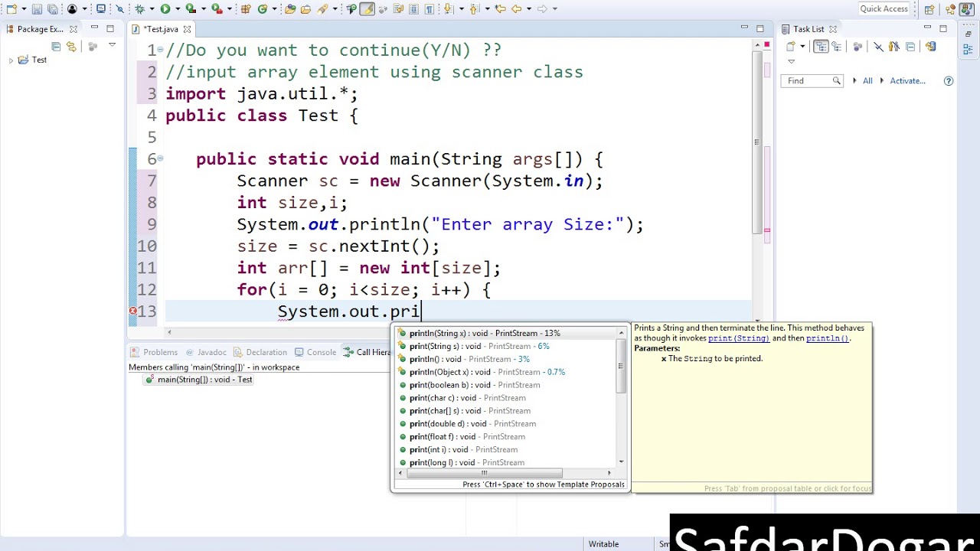Click println () link in Javadoc popup
This screenshot has width=980, height=551.
pyautogui.click(x=827, y=338)
